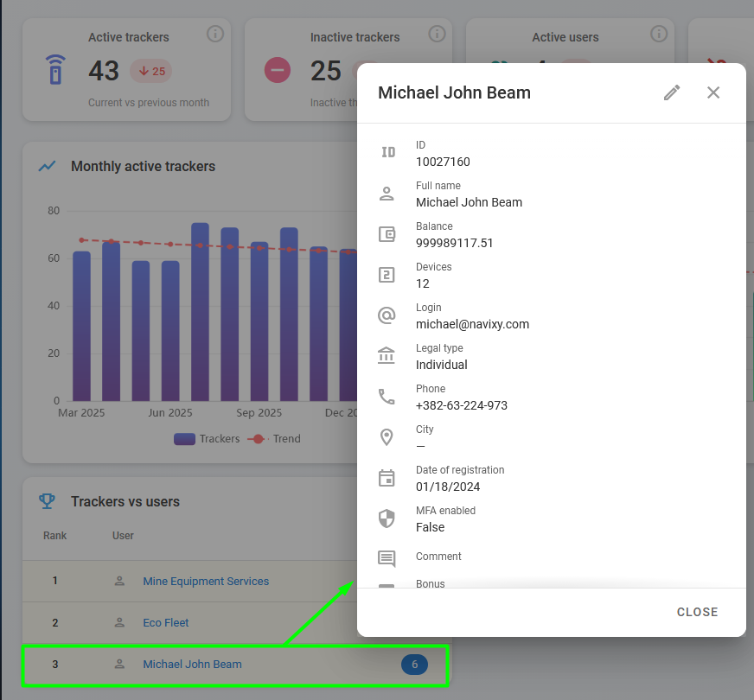
Task: Open Mine Equipment Services user link
Action: pyautogui.click(x=206, y=581)
